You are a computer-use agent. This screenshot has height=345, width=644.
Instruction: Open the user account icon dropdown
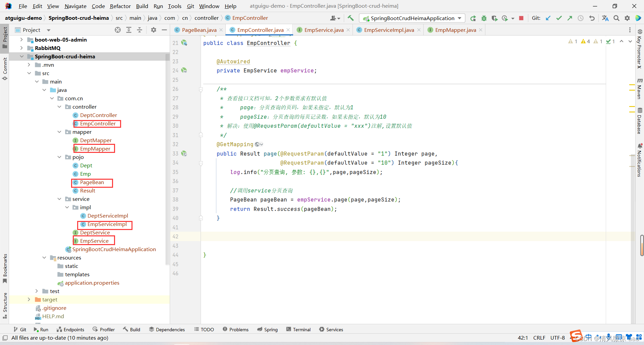pos(335,18)
